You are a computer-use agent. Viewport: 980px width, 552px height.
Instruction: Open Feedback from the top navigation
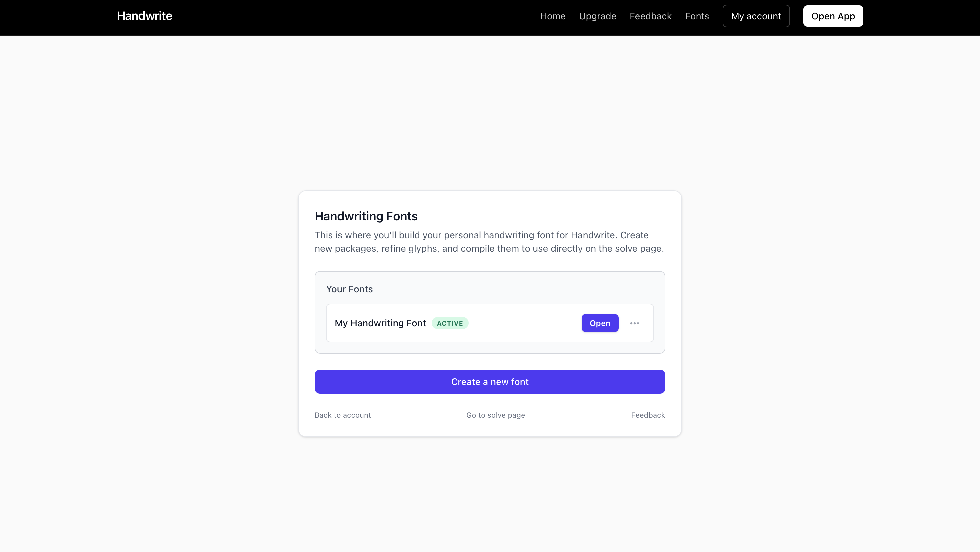[x=651, y=16]
